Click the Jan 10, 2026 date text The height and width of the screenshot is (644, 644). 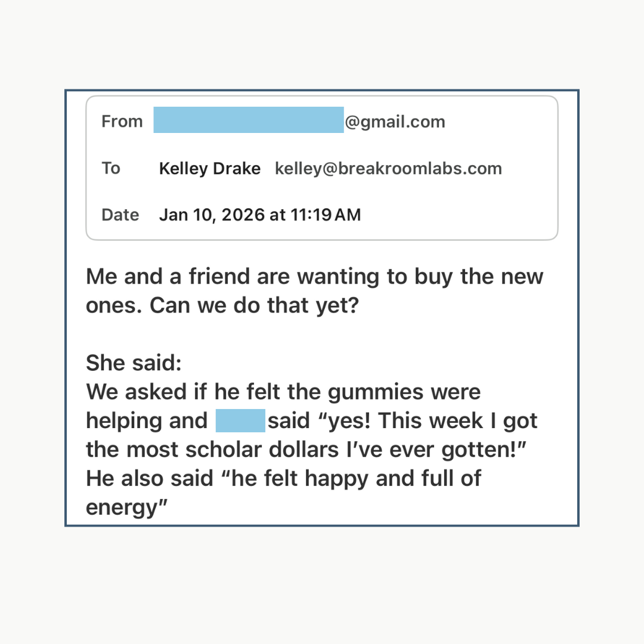(210, 215)
